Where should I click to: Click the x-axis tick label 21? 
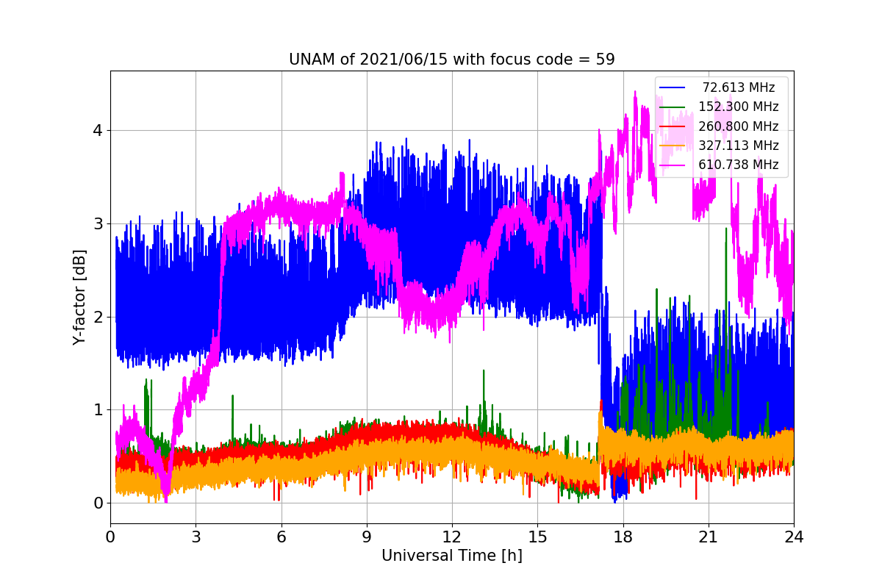pyautogui.click(x=709, y=537)
